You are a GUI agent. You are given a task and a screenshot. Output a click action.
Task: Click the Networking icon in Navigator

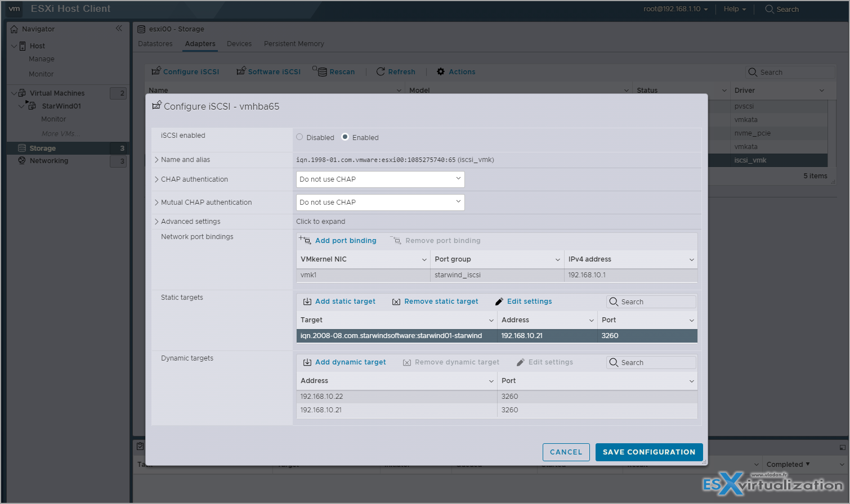pos(22,160)
